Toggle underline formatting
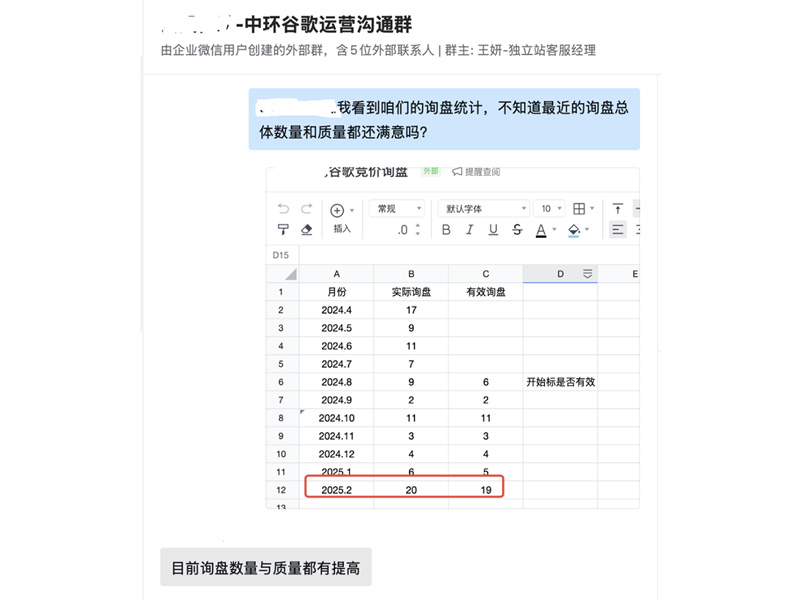Viewport: 800px width, 600px height. coord(493,230)
